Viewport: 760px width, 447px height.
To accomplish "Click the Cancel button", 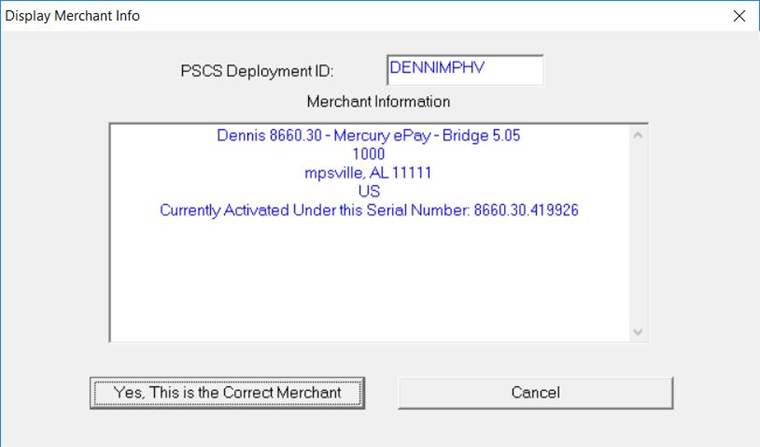I will [x=536, y=393].
